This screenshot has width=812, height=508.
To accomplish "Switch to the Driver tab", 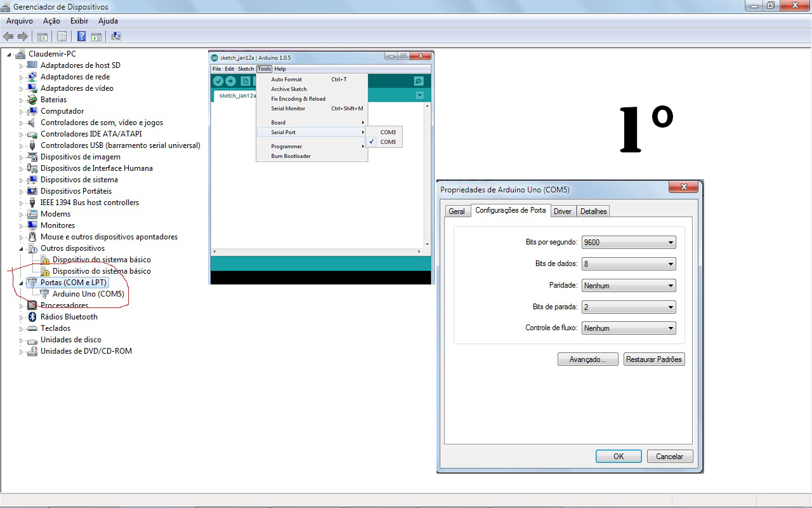I will [x=563, y=211].
